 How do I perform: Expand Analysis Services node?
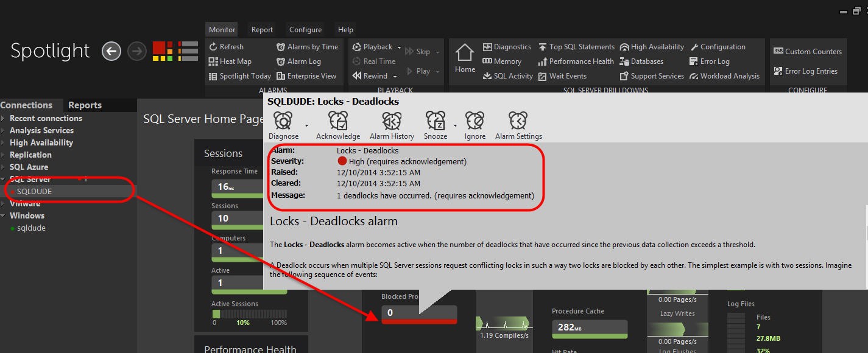[3, 131]
